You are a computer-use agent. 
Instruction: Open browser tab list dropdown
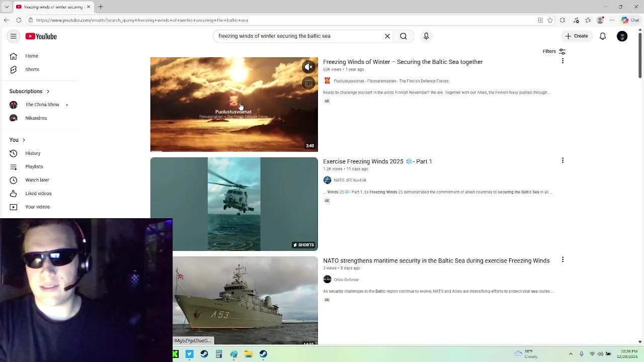pos(6,7)
